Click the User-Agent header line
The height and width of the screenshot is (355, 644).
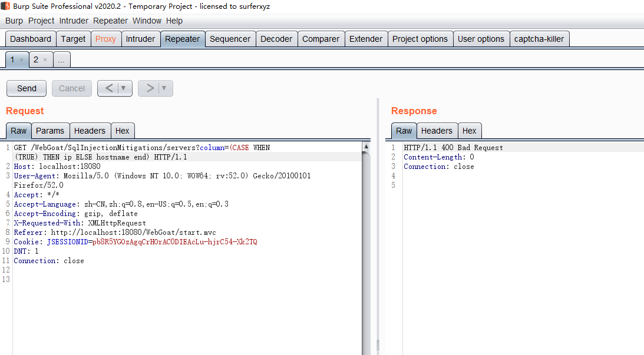(x=162, y=181)
